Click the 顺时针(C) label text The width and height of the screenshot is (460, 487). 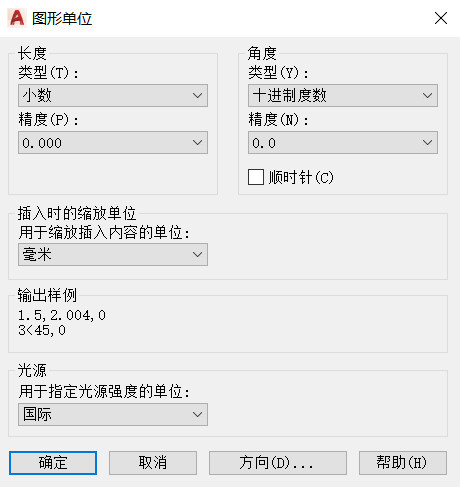pos(301,177)
